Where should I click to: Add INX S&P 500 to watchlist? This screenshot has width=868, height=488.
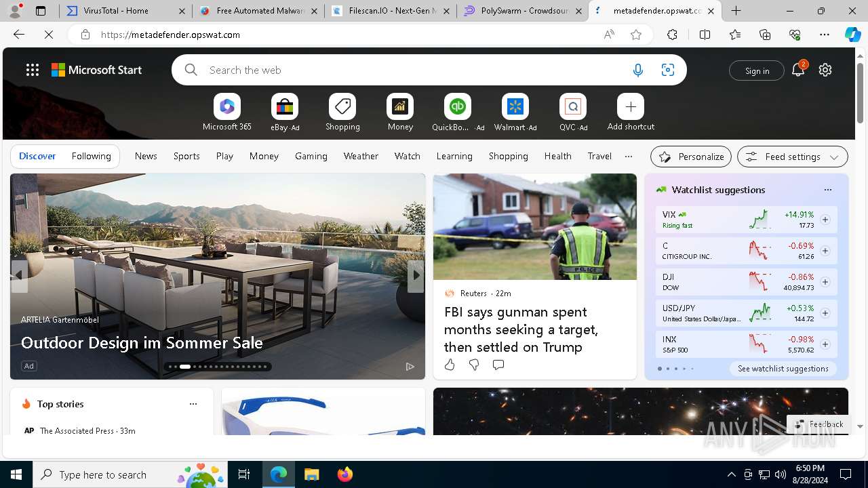click(x=825, y=344)
